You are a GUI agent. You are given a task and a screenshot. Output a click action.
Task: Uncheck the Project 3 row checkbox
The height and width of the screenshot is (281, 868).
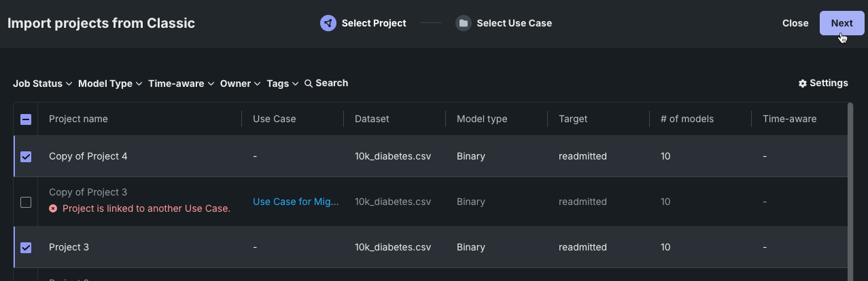26,248
